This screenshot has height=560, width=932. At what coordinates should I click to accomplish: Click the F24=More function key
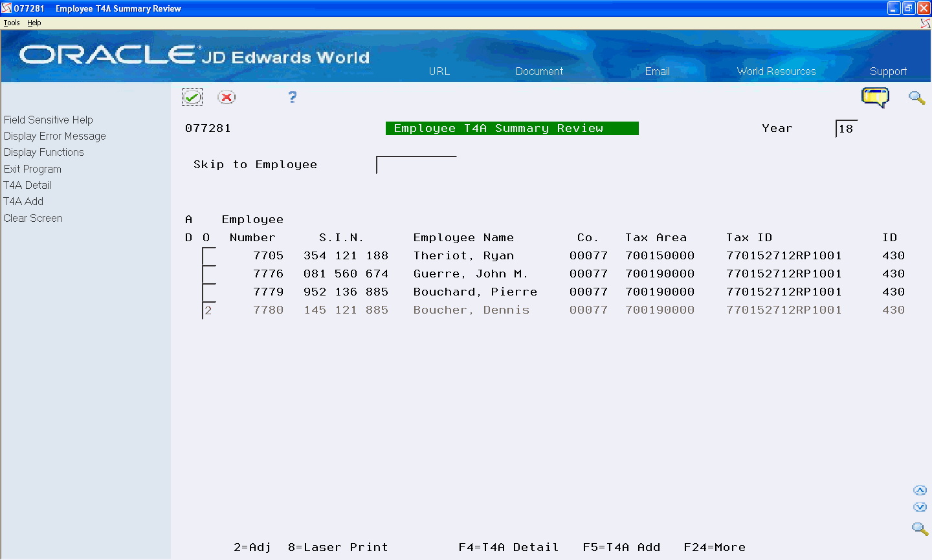coord(715,547)
